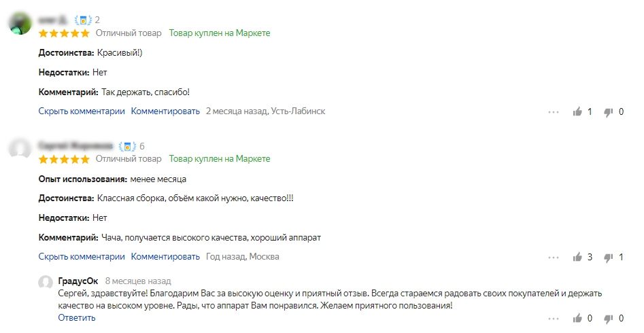The height and width of the screenshot is (333, 644).
Task: Open three-dots menu on ГрадусОк reply
Action: click(x=553, y=318)
